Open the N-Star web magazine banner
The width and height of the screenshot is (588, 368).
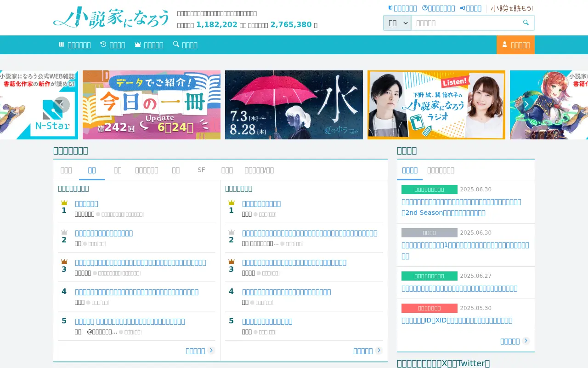coord(39,105)
